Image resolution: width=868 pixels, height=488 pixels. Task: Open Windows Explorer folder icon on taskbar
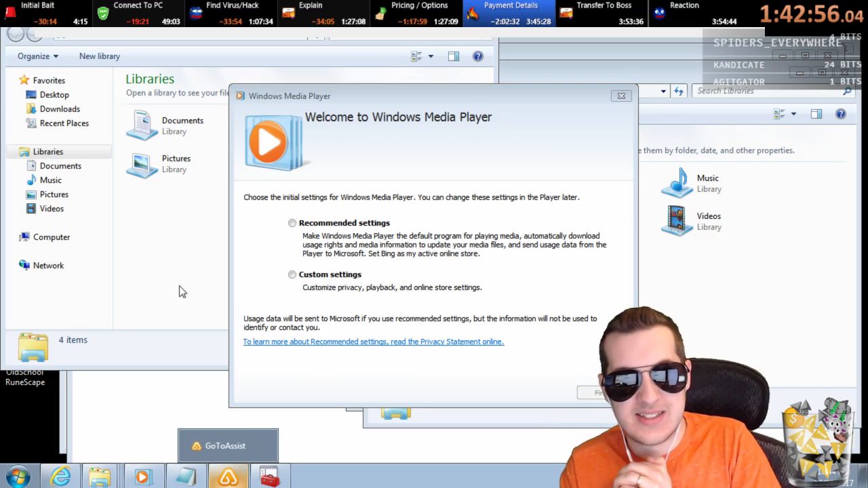[x=100, y=476]
